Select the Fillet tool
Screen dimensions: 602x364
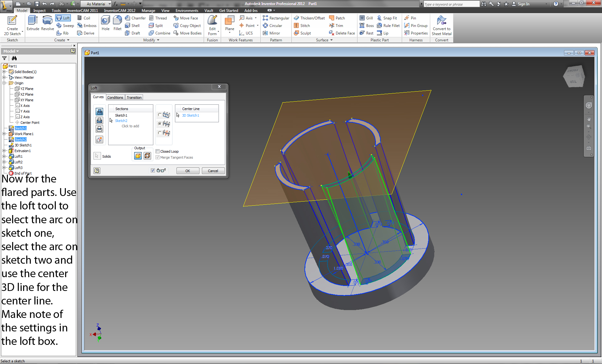coord(117,23)
